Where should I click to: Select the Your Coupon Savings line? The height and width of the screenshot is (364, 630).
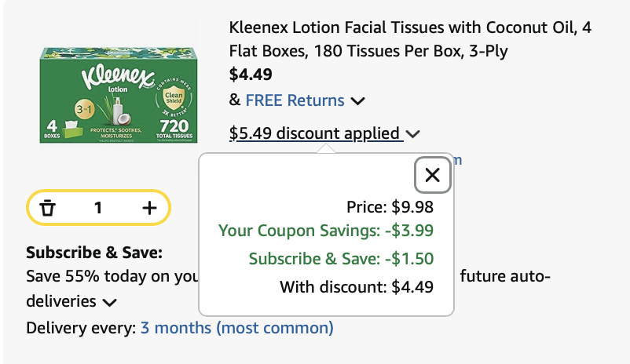coord(326,231)
